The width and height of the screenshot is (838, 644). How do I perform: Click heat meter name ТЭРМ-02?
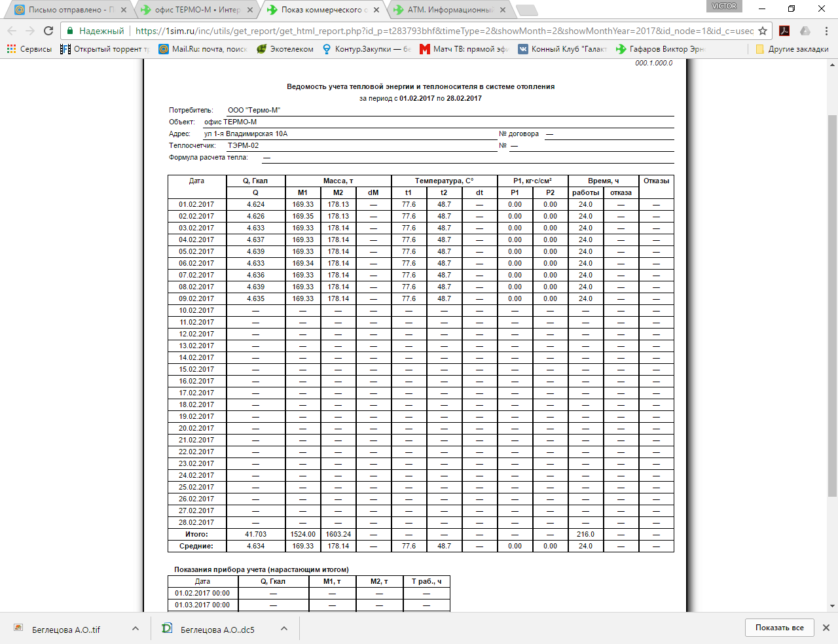[244, 146]
